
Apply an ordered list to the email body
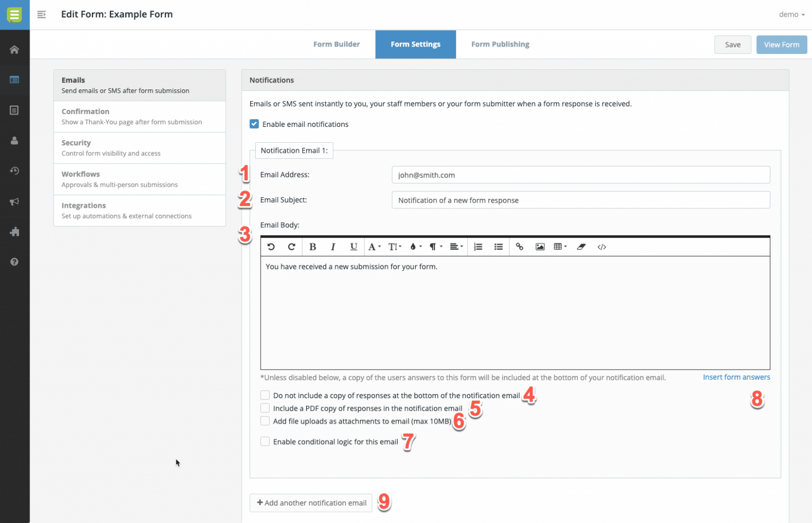(478, 246)
